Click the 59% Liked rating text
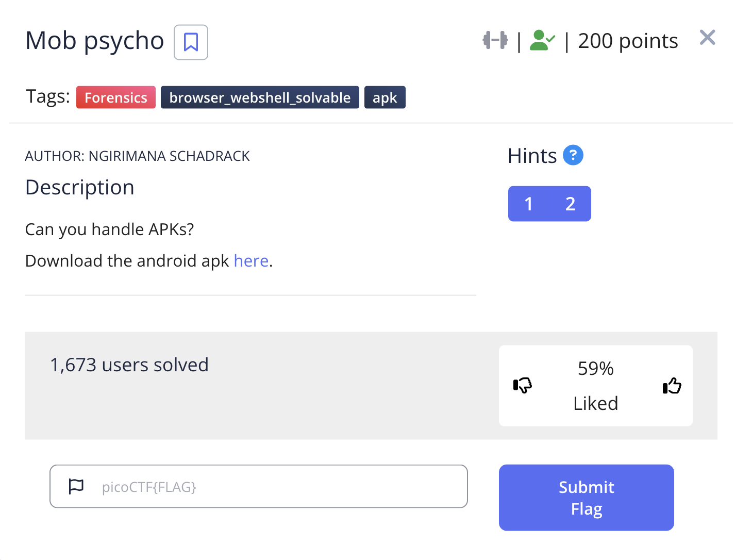This screenshot has height=560, width=735. [595, 385]
